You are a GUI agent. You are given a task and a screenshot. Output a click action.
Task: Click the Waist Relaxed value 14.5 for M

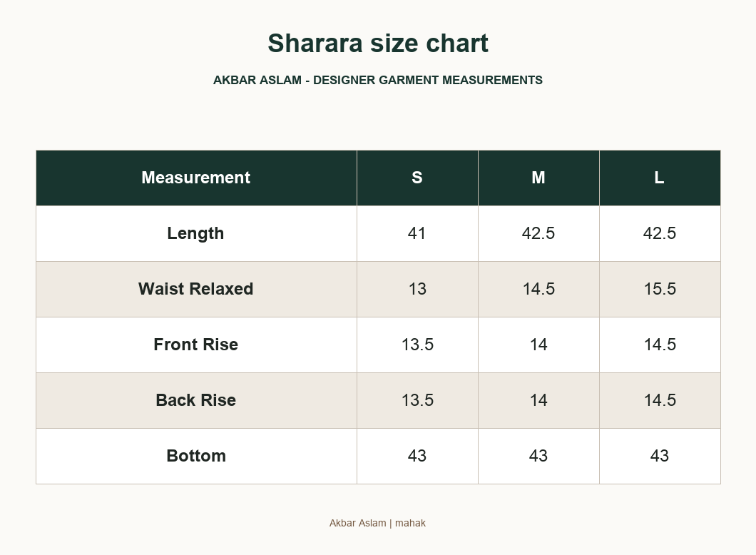(538, 289)
